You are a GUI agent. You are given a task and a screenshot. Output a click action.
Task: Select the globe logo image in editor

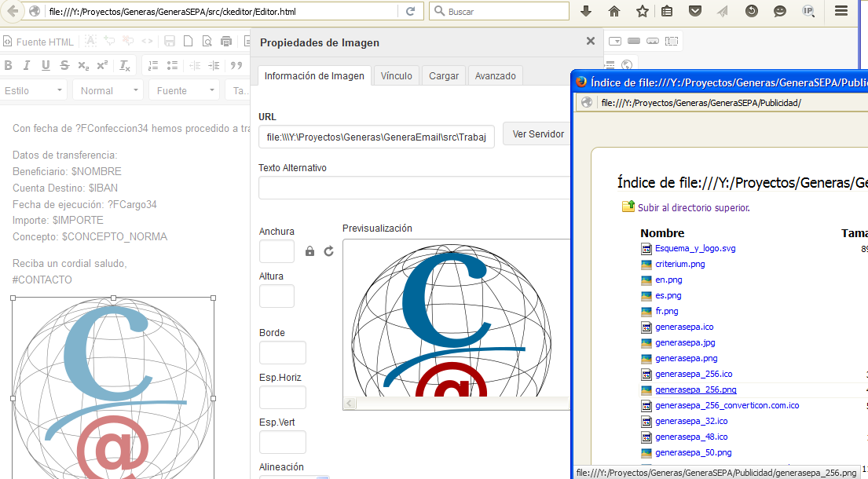click(x=113, y=388)
